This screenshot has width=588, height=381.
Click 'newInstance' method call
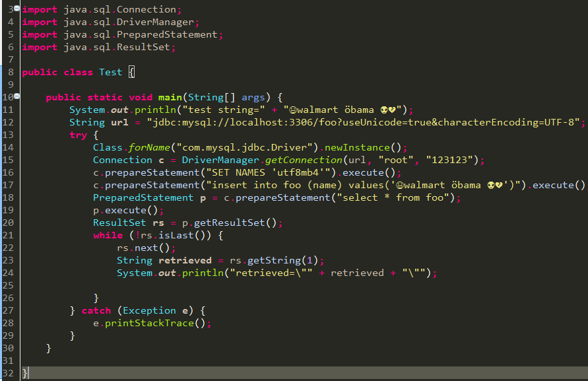(357, 147)
